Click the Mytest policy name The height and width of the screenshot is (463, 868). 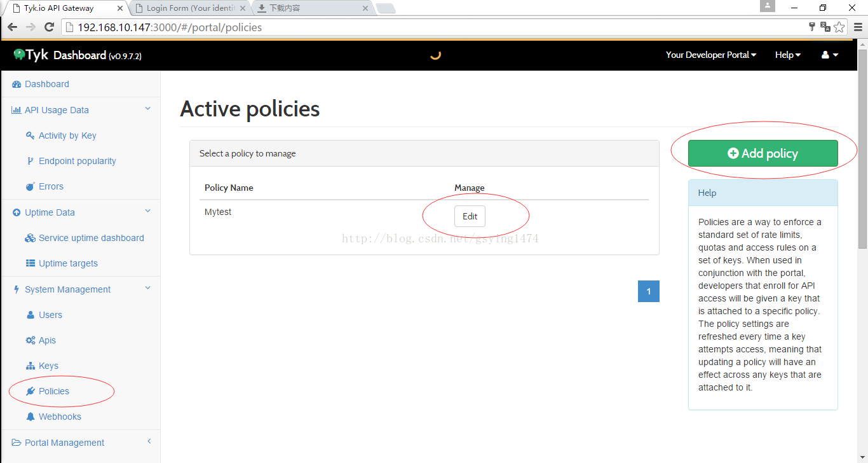pos(218,212)
